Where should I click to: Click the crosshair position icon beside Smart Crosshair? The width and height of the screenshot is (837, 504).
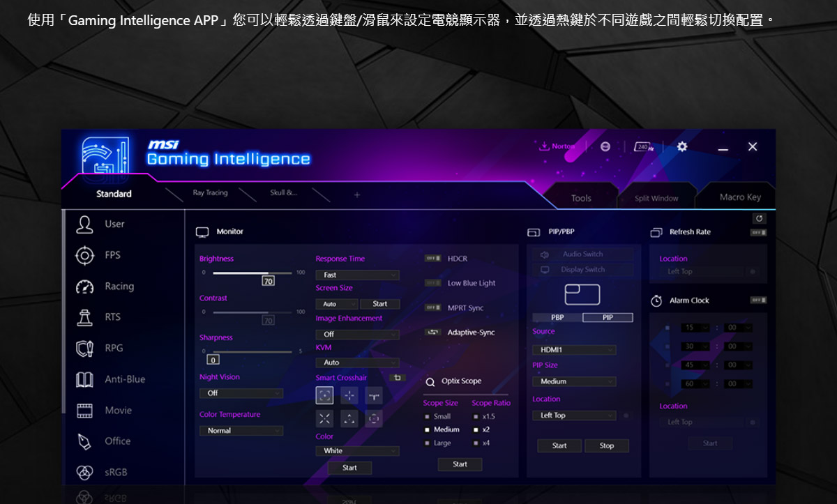pyautogui.click(x=397, y=378)
